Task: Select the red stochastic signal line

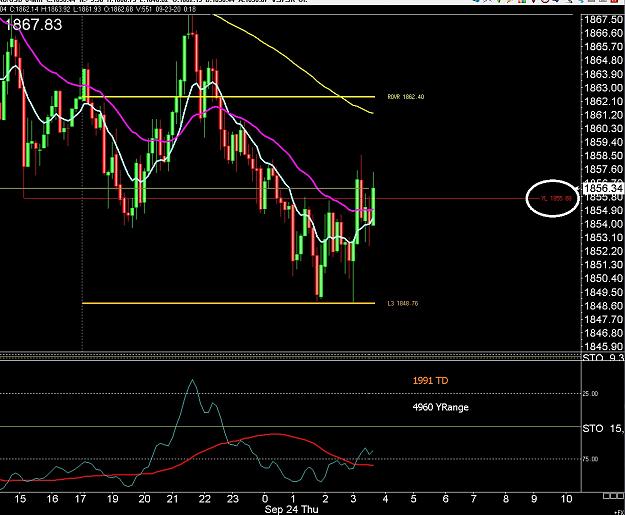Action: [275, 434]
